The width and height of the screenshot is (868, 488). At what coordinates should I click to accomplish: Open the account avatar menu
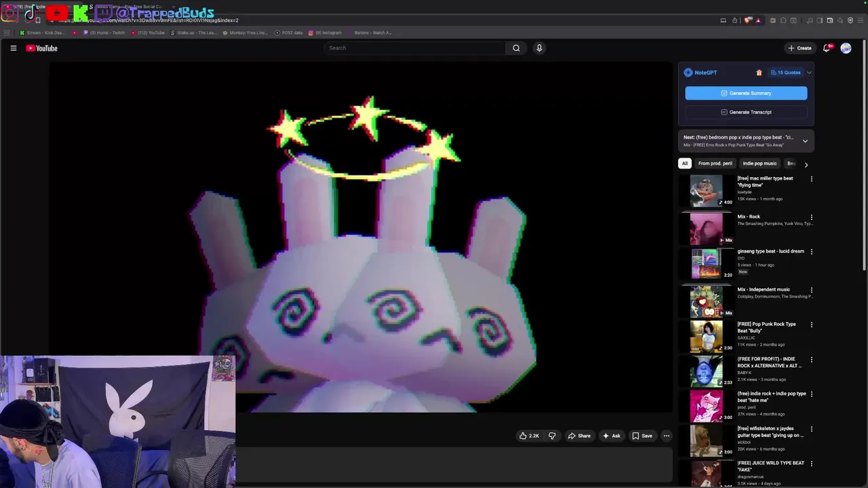(846, 48)
